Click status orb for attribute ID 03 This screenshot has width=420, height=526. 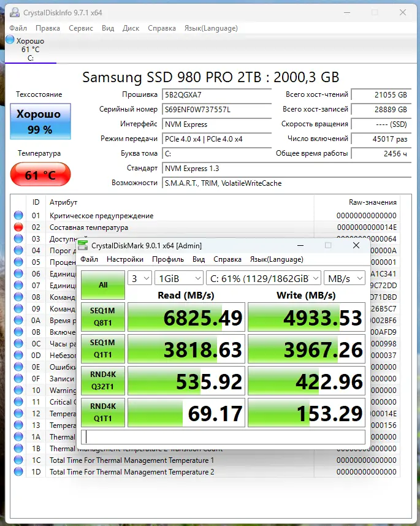(18, 238)
